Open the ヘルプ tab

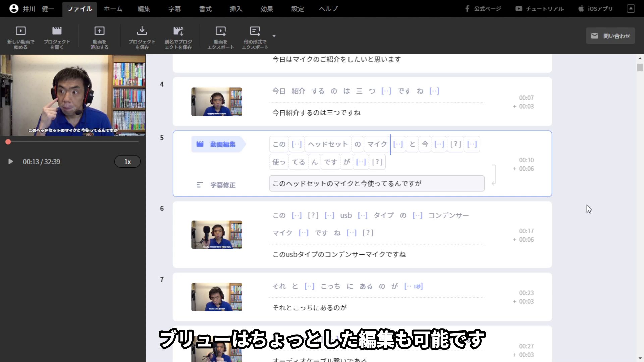pos(328,9)
